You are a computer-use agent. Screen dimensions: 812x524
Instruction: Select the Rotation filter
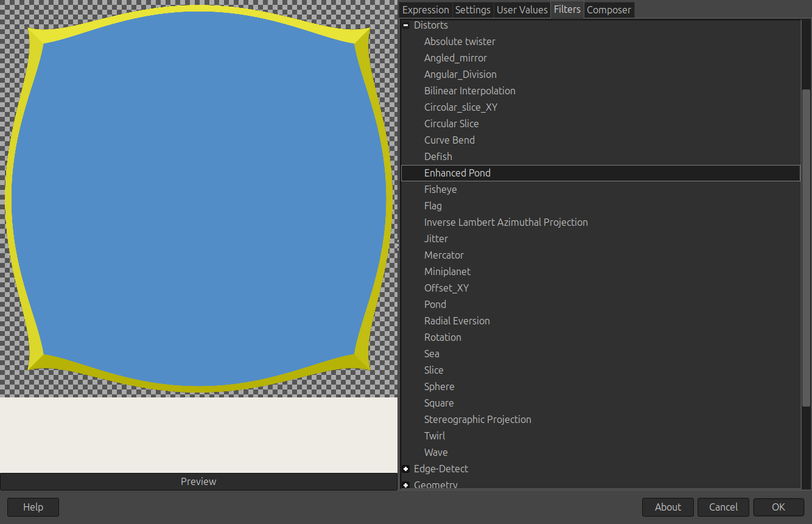443,337
